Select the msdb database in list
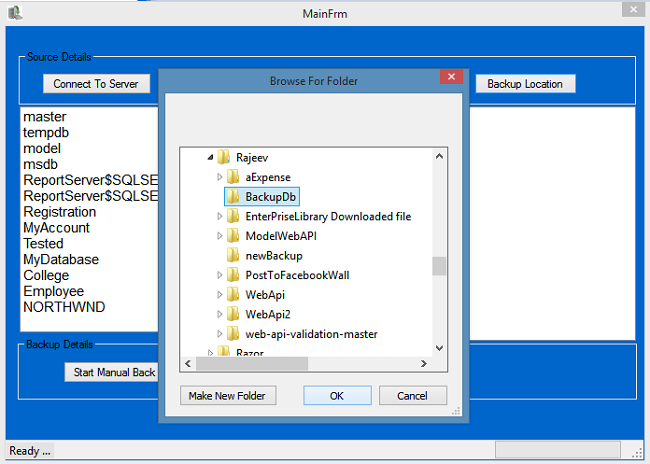 (40, 164)
